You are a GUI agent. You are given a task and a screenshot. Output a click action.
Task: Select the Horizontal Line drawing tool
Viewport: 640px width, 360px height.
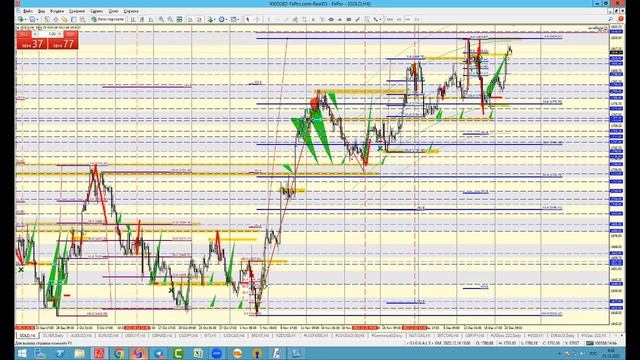pos(278,19)
